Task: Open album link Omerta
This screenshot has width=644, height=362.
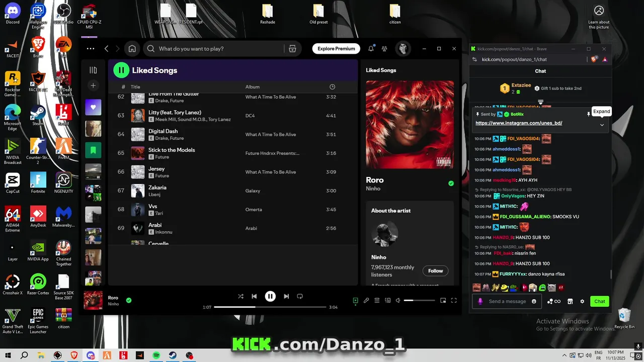Action: (254, 210)
